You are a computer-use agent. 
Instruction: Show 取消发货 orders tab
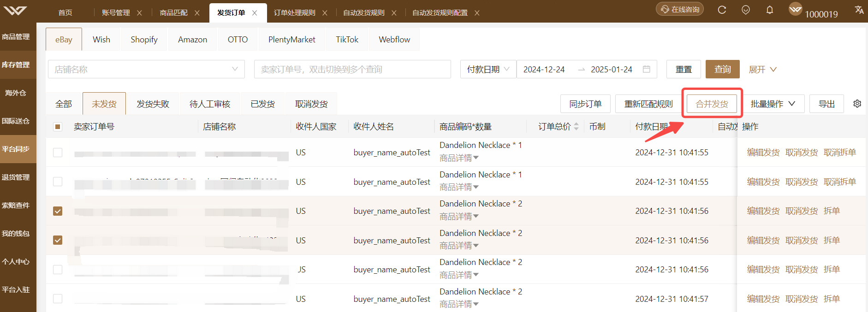point(311,104)
